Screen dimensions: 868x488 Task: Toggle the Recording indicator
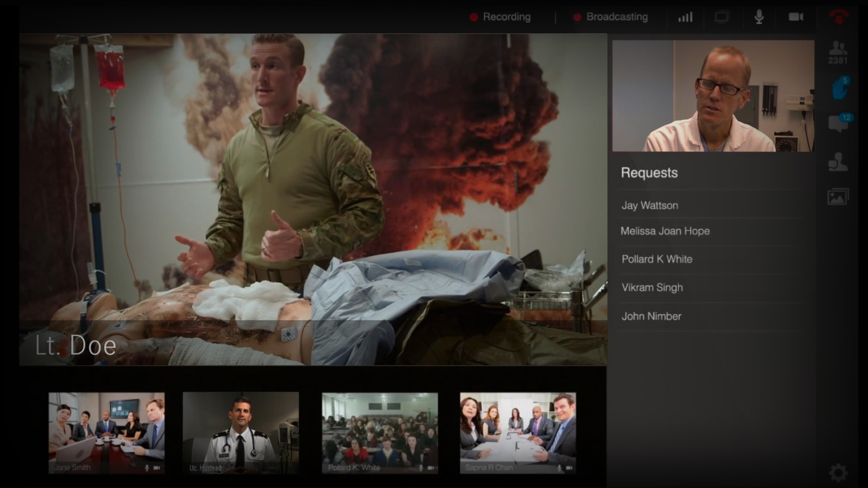click(x=500, y=17)
